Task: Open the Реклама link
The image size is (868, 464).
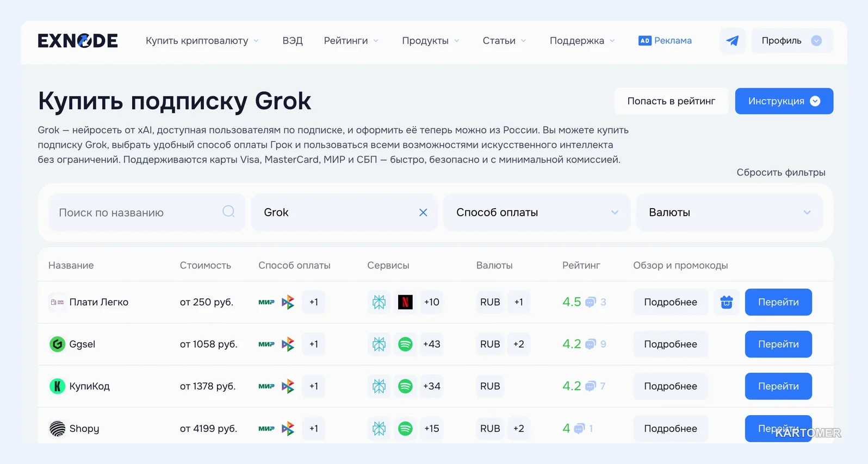Action: [x=665, y=41]
